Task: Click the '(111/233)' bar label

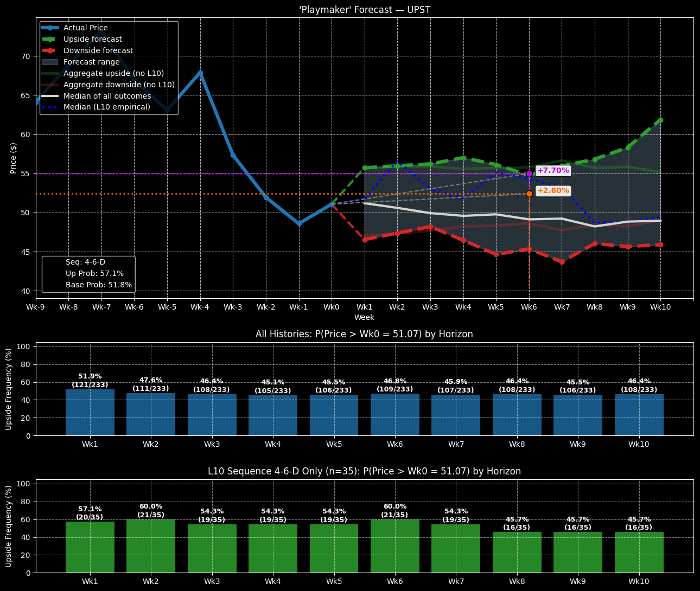Action: tap(151, 389)
